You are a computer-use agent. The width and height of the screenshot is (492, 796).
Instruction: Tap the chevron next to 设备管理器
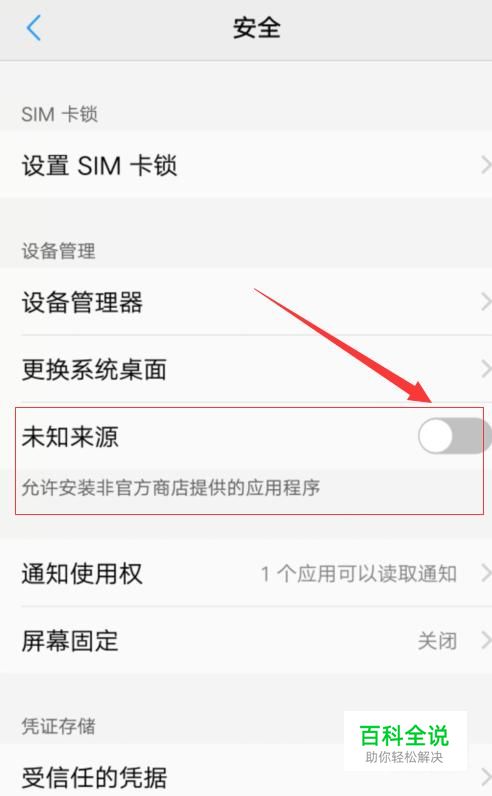click(x=486, y=302)
